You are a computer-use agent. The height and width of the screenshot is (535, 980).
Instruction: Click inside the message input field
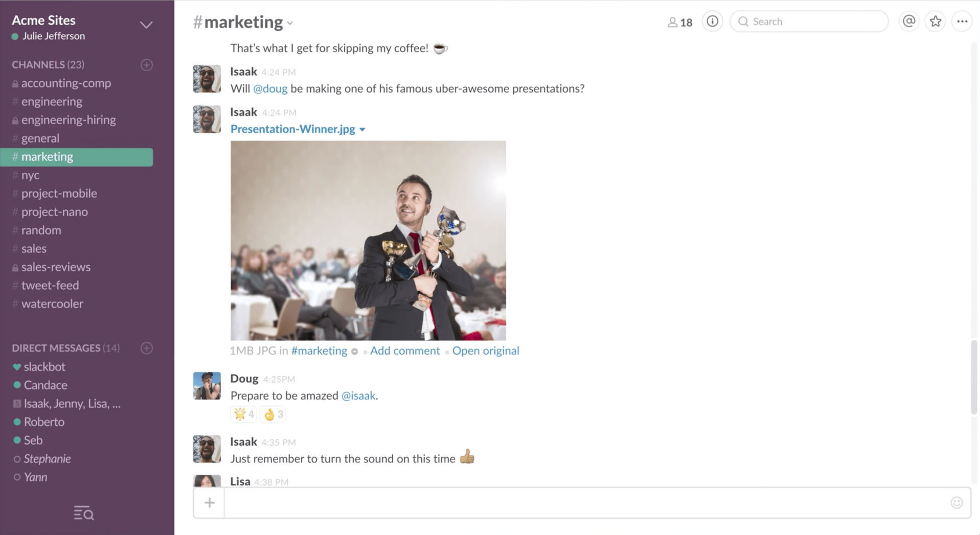tap(562, 502)
